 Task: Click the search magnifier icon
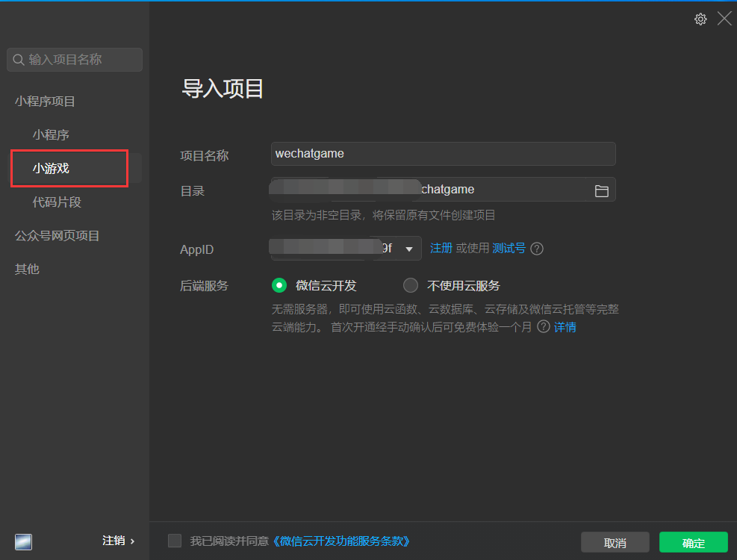(19, 60)
